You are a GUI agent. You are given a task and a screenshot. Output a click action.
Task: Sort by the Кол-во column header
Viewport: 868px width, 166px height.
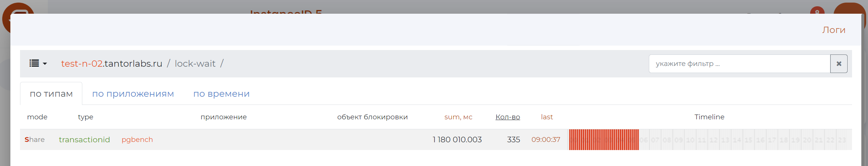[x=508, y=117]
